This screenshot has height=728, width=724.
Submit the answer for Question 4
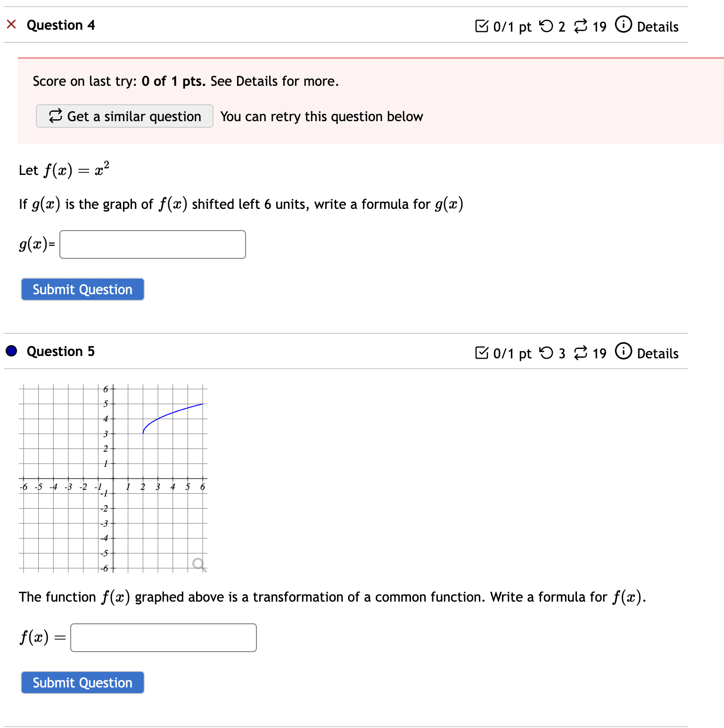(x=82, y=289)
